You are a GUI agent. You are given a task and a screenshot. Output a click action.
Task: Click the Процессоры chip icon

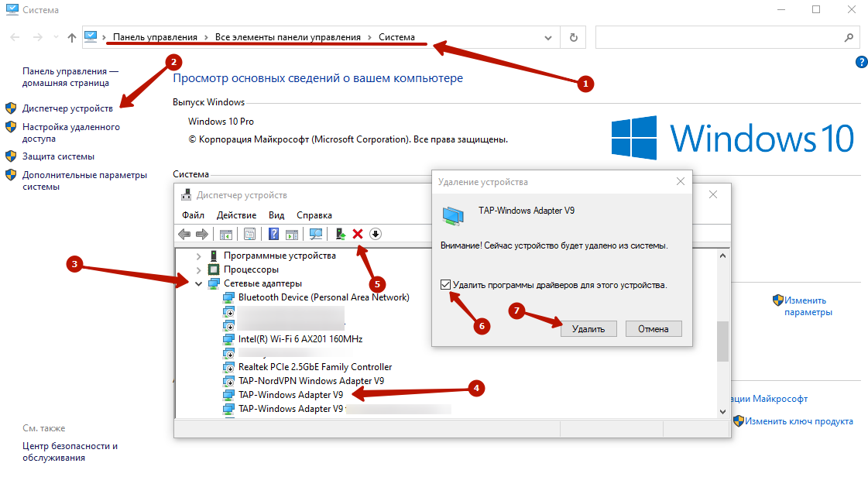[214, 269]
